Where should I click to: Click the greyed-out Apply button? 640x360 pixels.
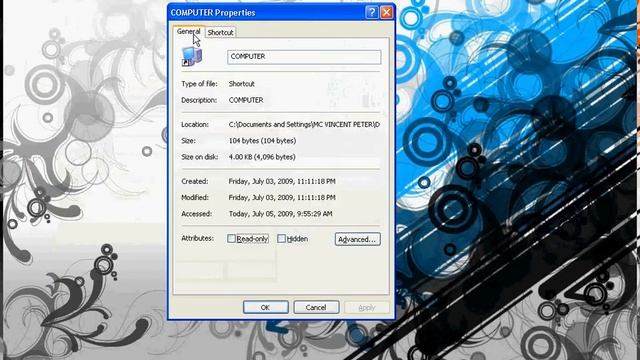click(367, 307)
